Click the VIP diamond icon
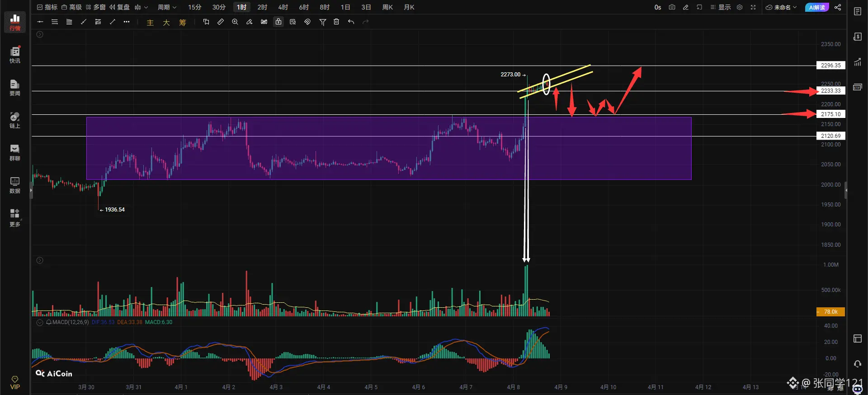 [15, 382]
